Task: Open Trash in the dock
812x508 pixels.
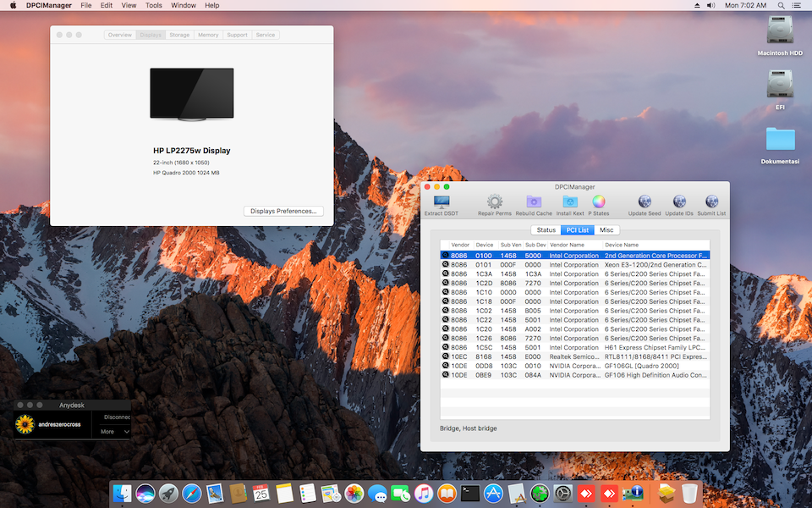Action: [689, 494]
